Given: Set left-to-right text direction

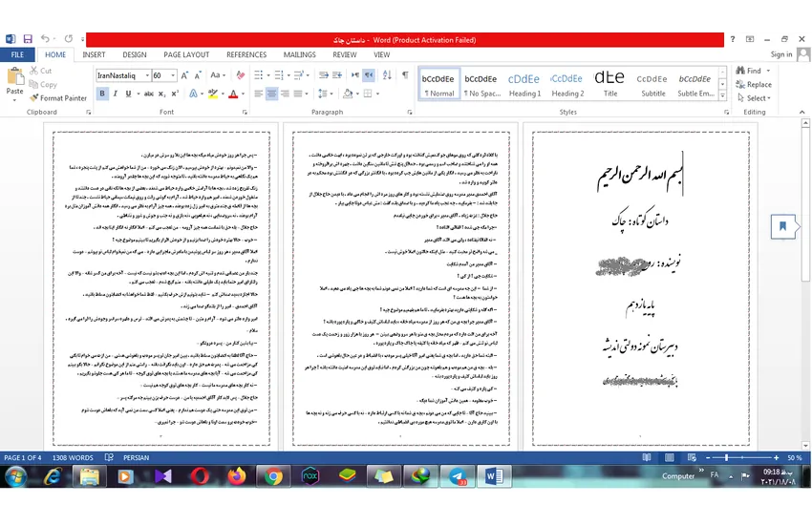Looking at the screenshot, I should pos(355,75).
